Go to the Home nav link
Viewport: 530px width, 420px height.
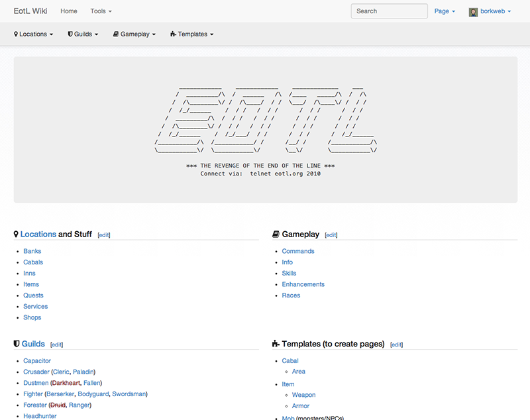point(69,11)
